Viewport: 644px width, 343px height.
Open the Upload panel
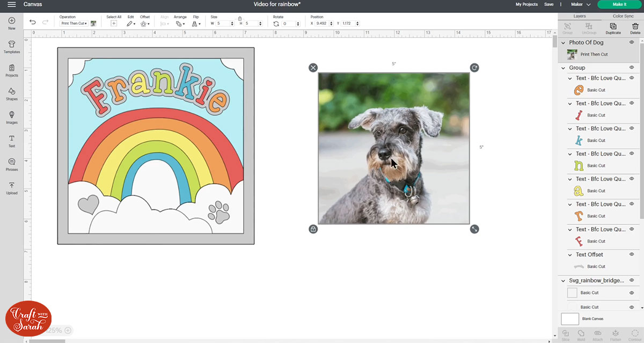coord(11,188)
